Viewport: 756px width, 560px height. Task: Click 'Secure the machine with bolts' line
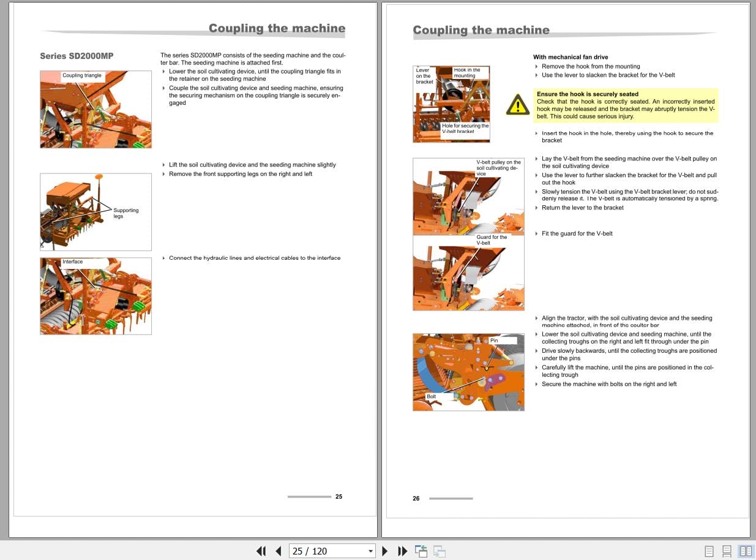tap(609, 384)
